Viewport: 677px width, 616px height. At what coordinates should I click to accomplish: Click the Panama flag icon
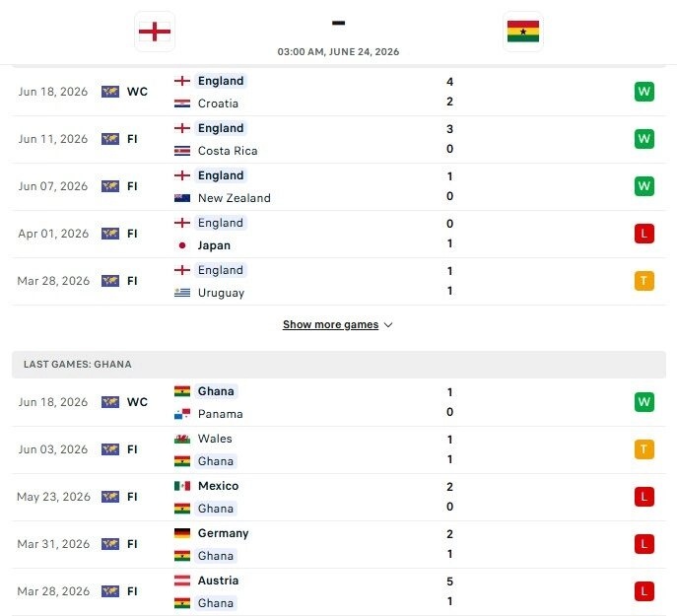(181, 414)
